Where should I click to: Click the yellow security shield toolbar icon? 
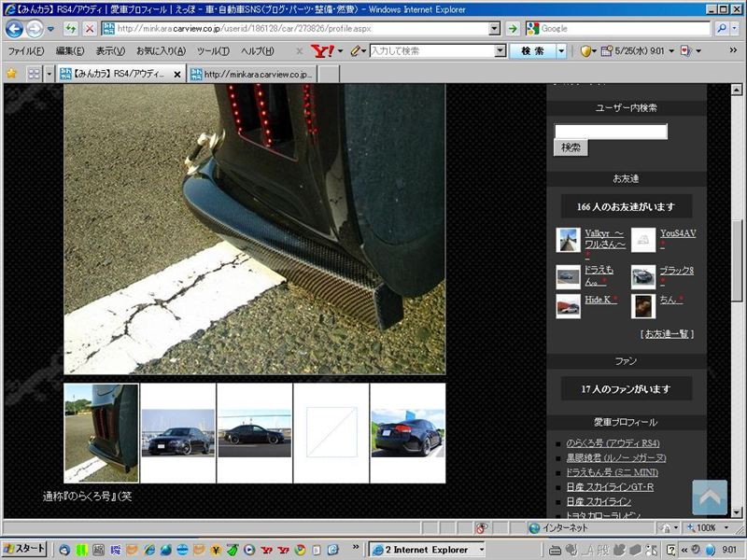[x=585, y=50]
